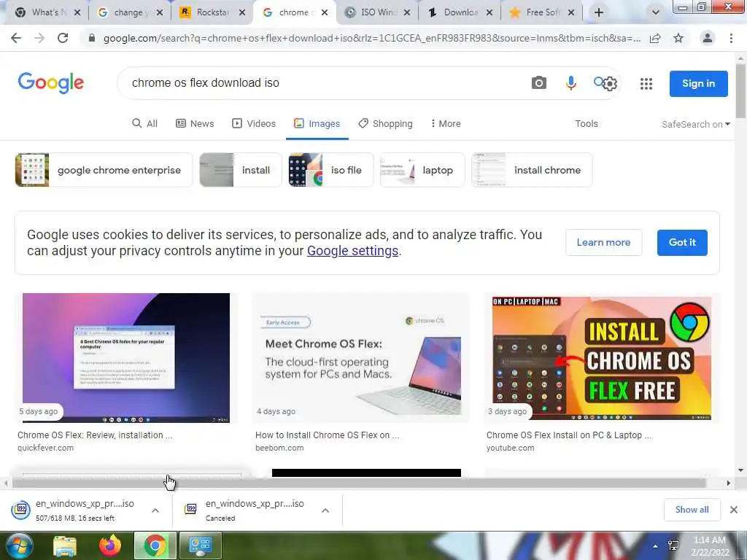
Task: Open the Chrome profile avatar
Action: point(708,38)
